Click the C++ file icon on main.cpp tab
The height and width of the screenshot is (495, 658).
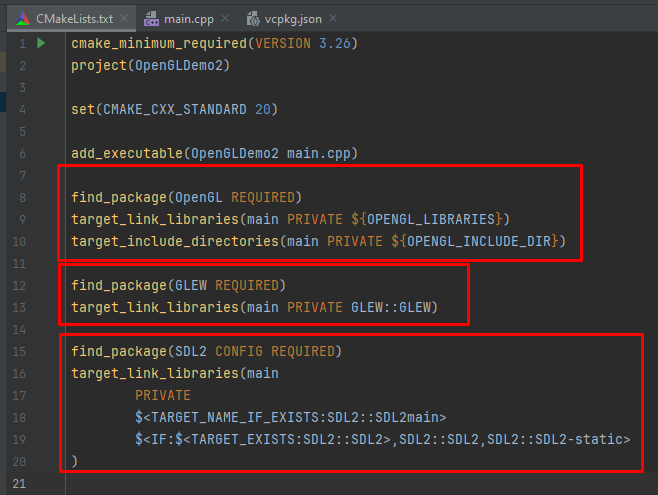pyautogui.click(x=151, y=19)
